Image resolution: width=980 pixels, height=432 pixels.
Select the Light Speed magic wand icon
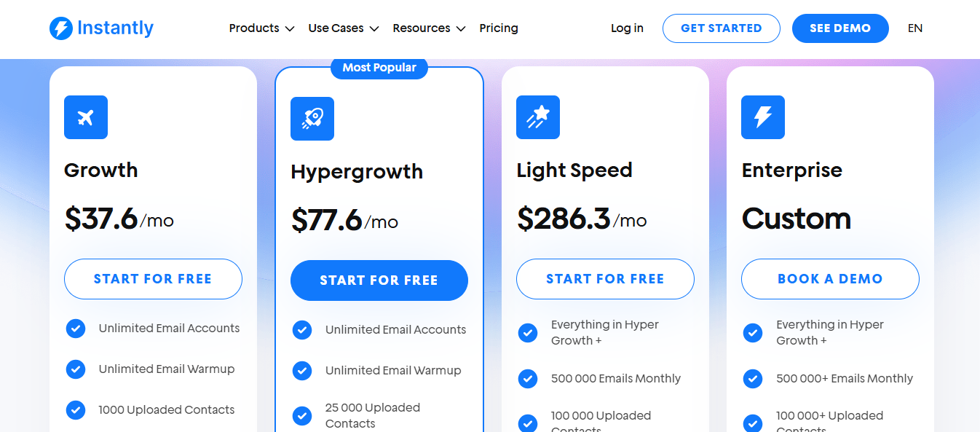[x=537, y=117]
